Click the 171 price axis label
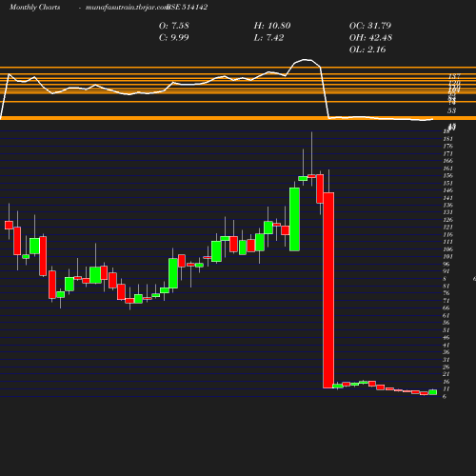The image size is (476, 476). pyautogui.click(x=447, y=153)
